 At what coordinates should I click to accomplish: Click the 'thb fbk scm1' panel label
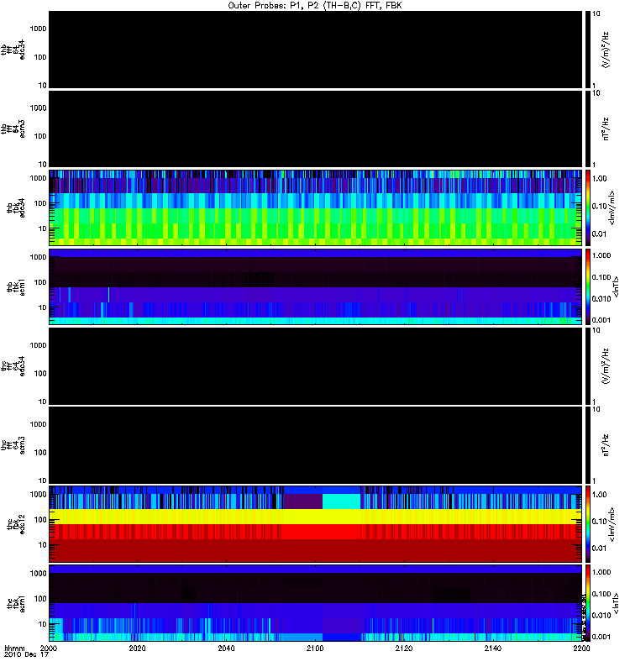16,287
